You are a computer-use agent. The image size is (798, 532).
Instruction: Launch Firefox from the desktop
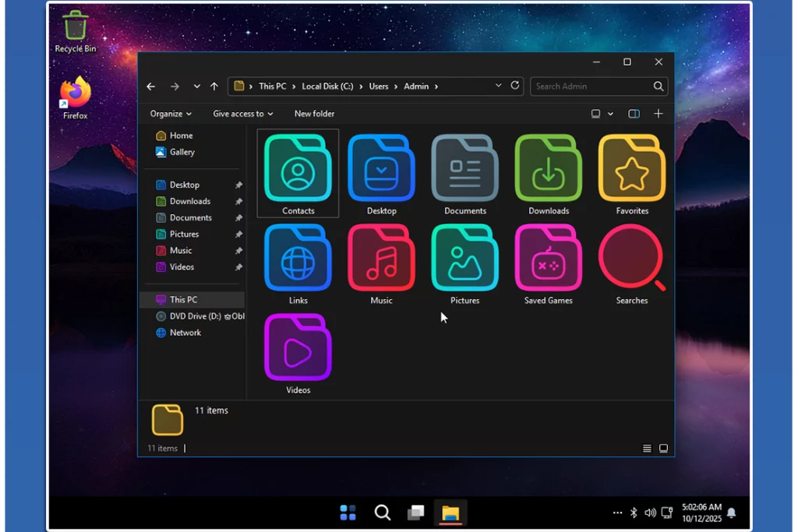(76, 94)
